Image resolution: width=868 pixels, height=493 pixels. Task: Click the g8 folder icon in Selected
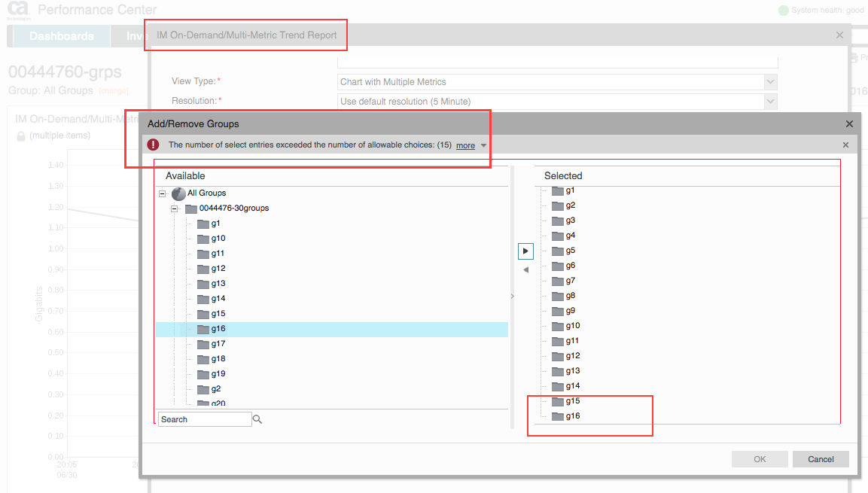tap(557, 296)
